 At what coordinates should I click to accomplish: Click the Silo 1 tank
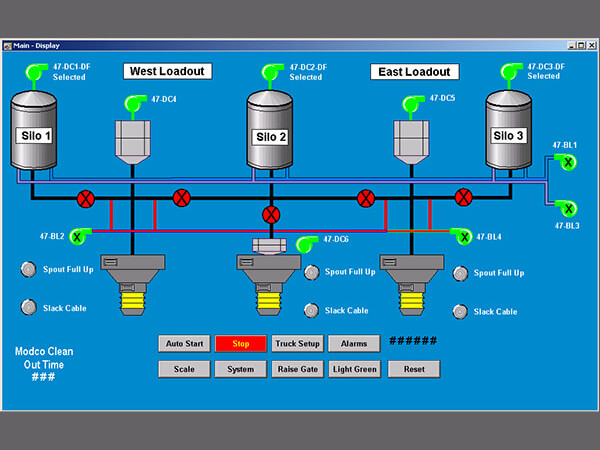pos(35,132)
